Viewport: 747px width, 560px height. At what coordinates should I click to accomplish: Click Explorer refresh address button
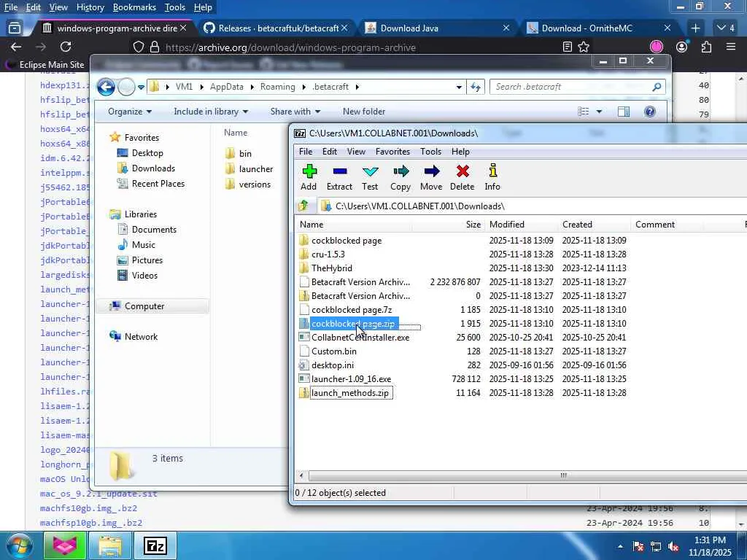click(476, 87)
